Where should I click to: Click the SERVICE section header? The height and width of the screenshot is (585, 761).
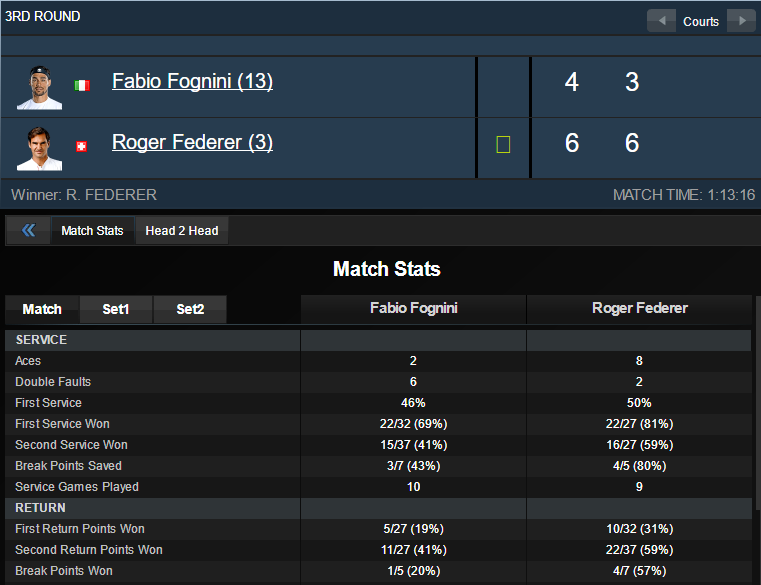[x=42, y=340]
